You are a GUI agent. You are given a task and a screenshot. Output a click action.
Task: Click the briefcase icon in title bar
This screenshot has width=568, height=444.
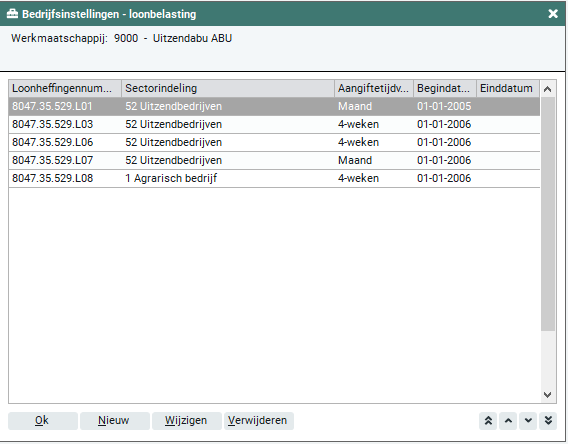(12, 14)
